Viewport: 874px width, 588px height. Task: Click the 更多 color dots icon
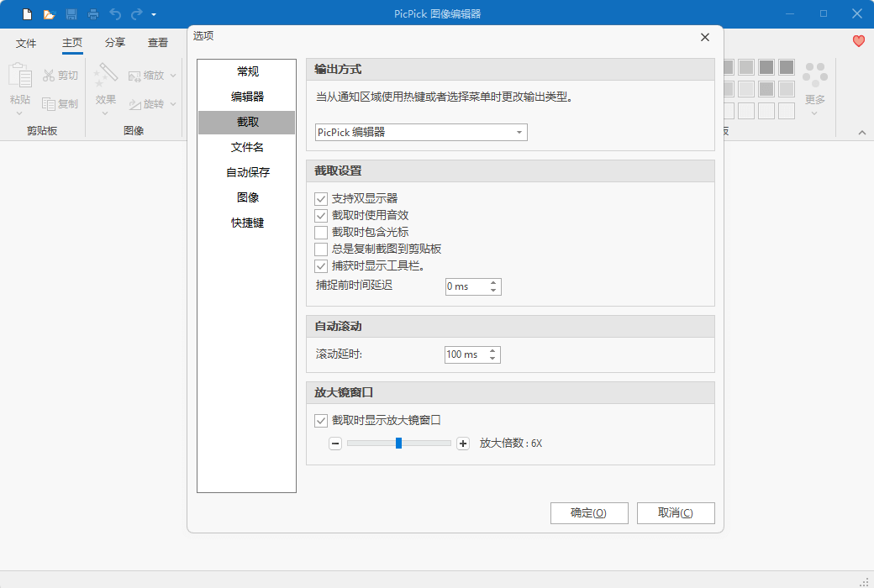[x=815, y=75]
